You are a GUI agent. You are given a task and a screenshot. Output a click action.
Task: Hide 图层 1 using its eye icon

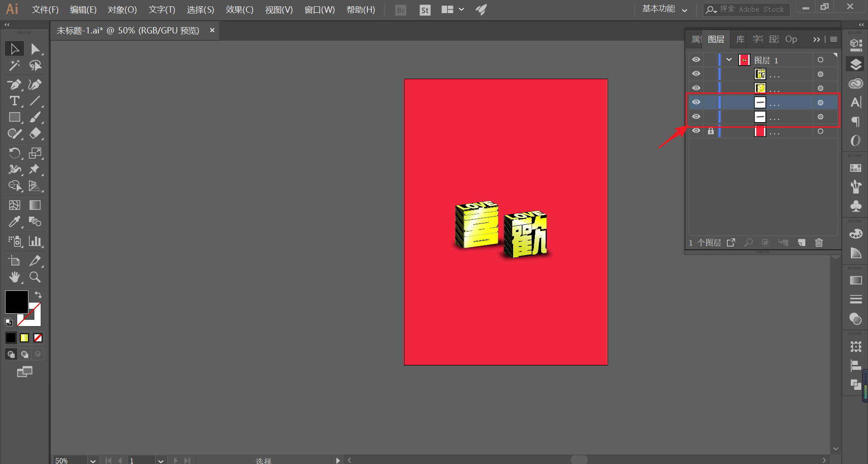(696, 60)
